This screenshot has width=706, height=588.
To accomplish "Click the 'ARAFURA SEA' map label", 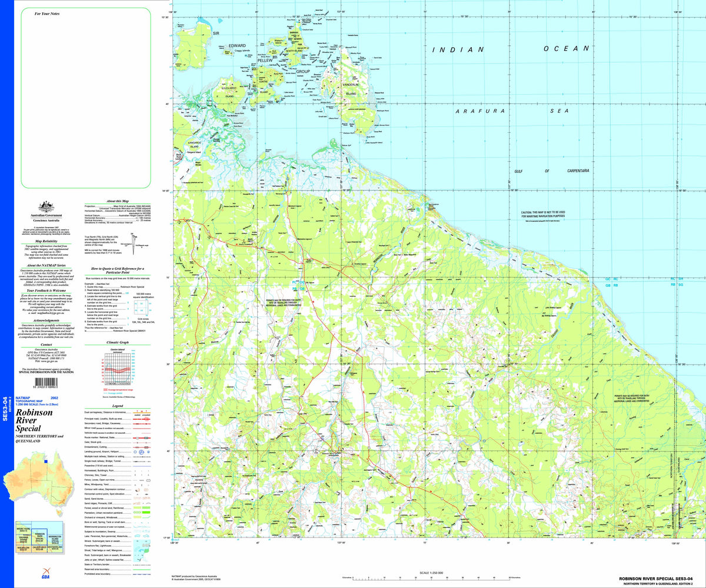I will point(513,111).
